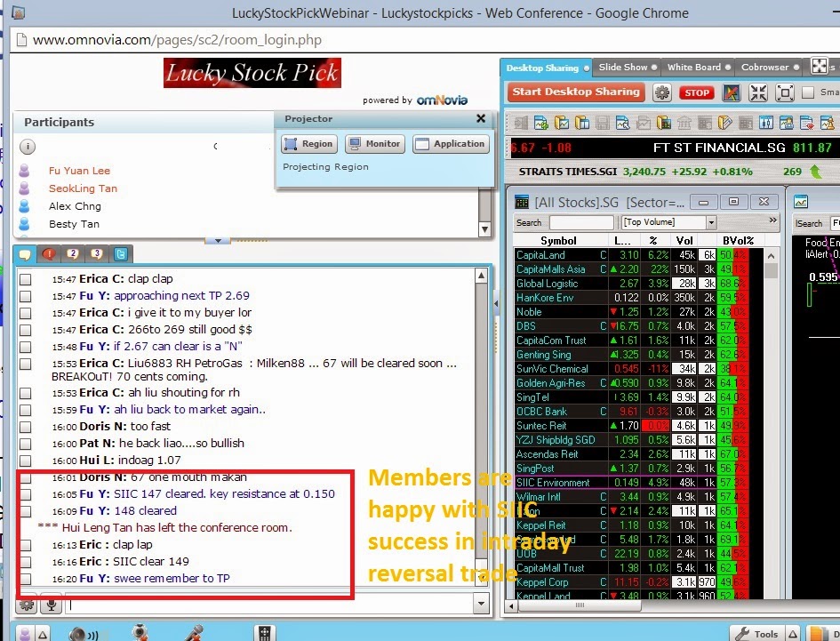Click the microphone icon beside chat input

point(51,605)
